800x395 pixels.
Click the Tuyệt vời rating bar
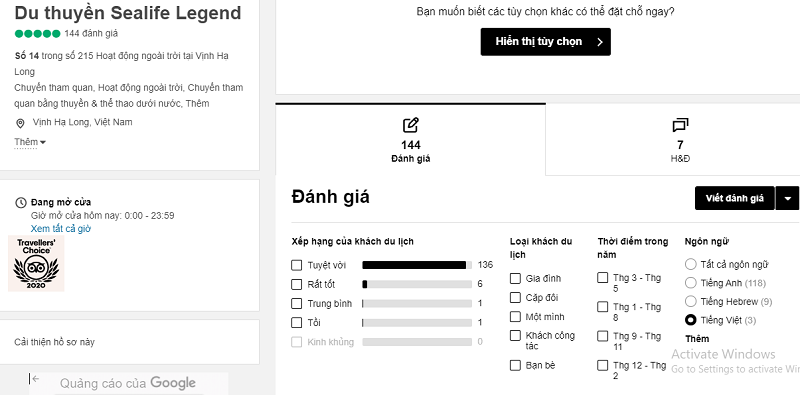coord(417,265)
